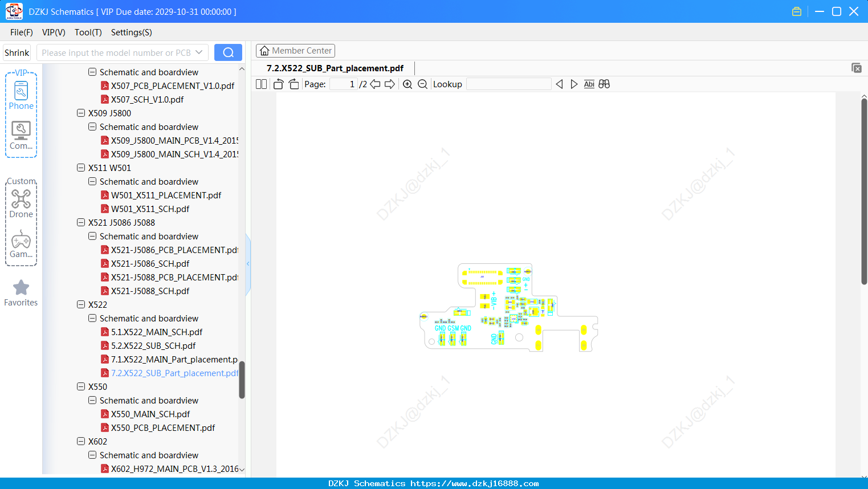
Task: Open 5.2.X522_SUB_SCH.pdf
Action: pyautogui.click(x=153, y=345)
